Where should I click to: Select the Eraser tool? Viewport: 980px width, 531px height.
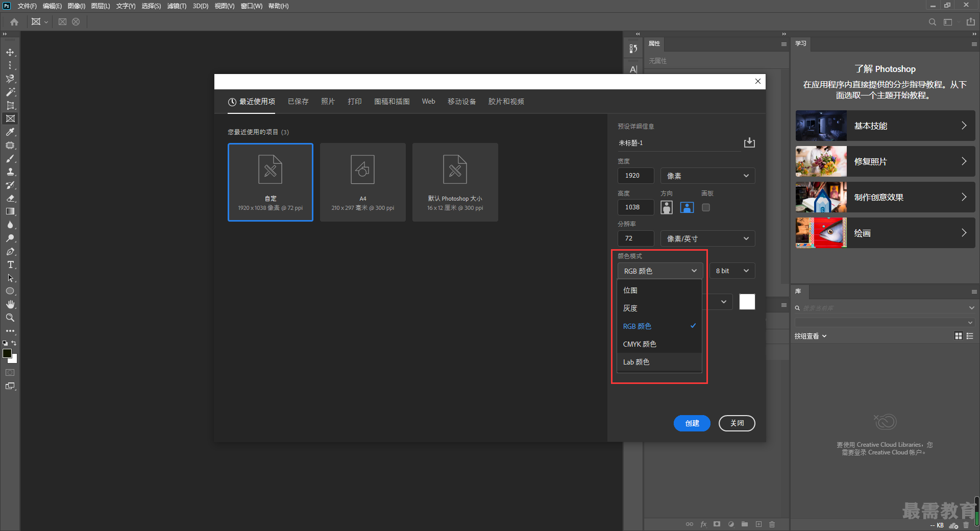click(10, 199)
